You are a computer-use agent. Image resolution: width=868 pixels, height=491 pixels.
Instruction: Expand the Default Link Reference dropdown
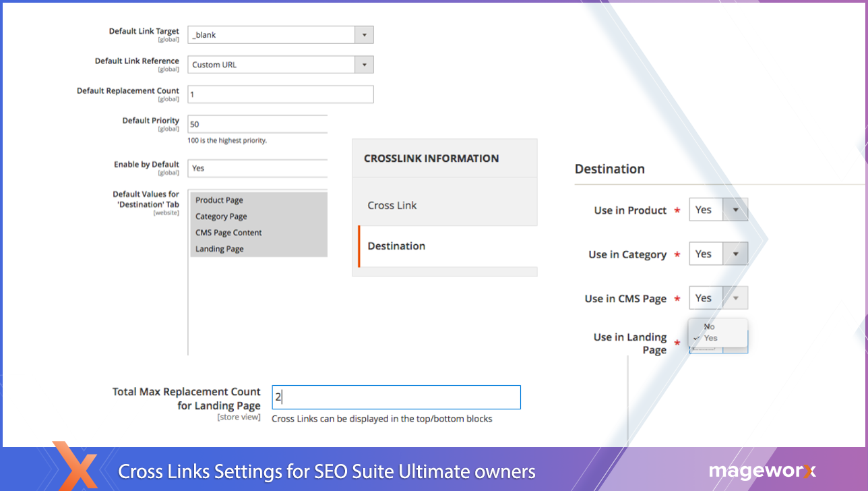280,65
